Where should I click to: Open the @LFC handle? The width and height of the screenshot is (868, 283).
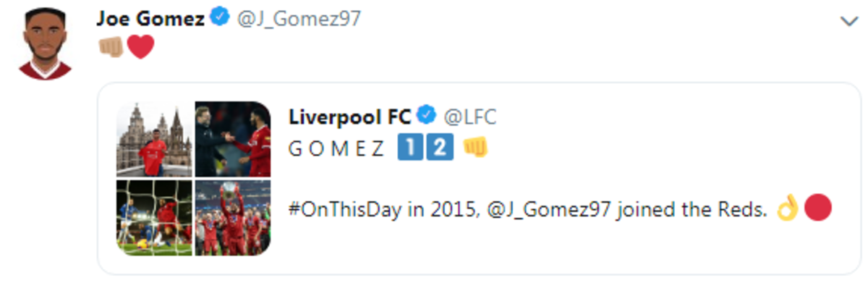pyautogui.click(x=469, y=116)
